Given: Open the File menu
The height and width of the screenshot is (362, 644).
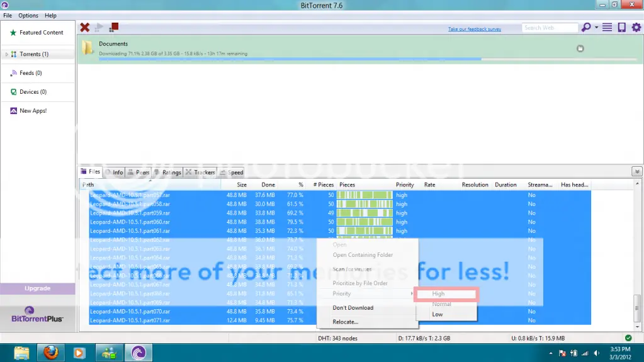Looking at the screenshot, I should pyautogui.click(x=8, y=16).
